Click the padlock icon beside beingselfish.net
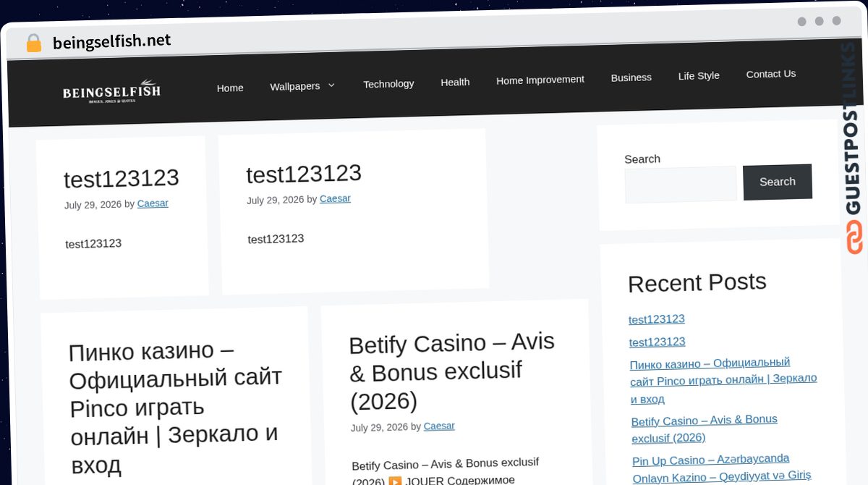 click(33, 43)
